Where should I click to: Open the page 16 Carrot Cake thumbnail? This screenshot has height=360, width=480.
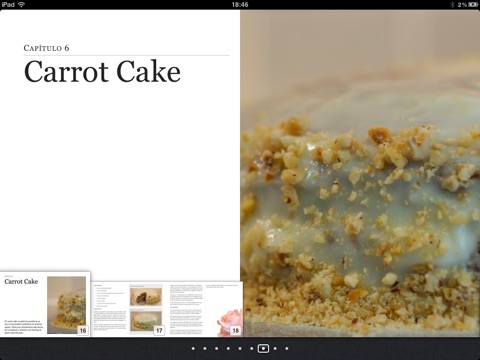pos(45,304)
